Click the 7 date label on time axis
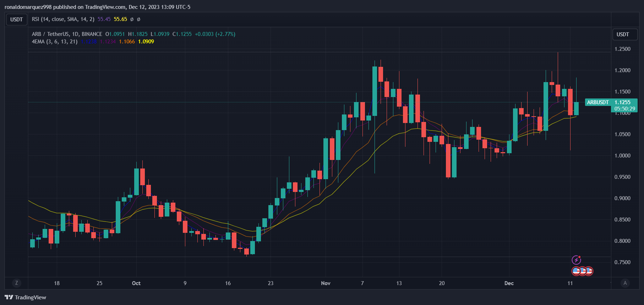The width and height of the screenshot is (644, 305). click(x=362, y=283)
